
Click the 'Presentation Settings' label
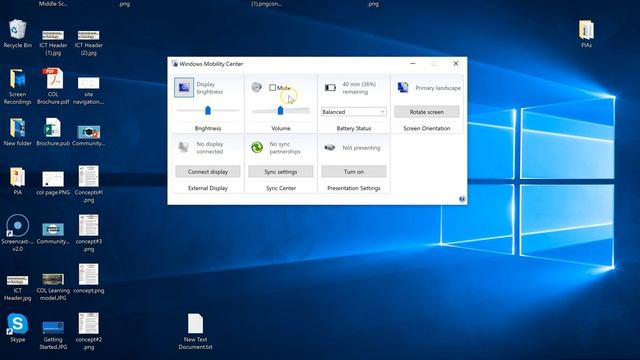click(x=353, y=188)
